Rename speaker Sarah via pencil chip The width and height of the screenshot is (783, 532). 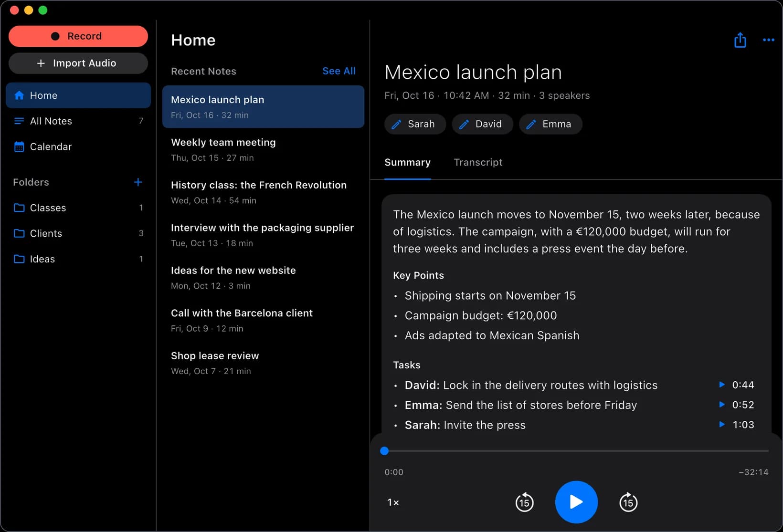415,124
